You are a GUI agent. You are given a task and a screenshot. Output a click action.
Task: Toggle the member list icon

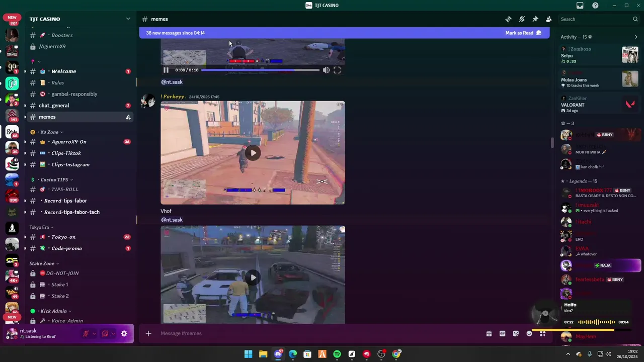point(548,19)
